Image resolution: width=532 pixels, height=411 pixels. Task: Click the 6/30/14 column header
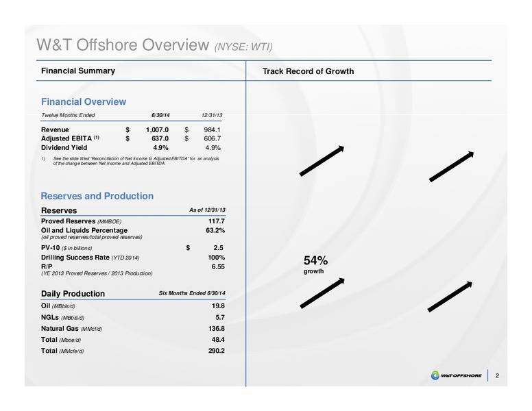pyautogui.click(x=160, y=115)
